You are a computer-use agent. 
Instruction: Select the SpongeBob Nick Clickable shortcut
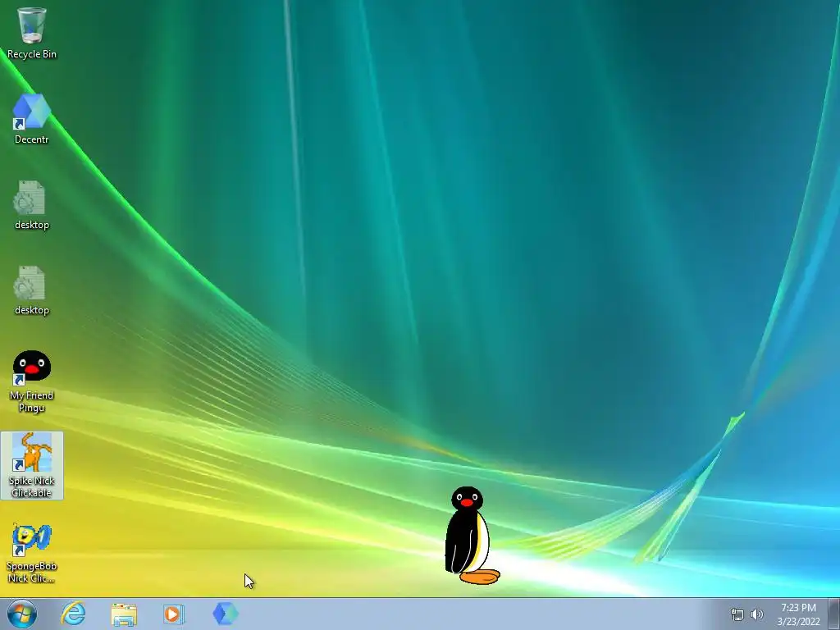32,554
